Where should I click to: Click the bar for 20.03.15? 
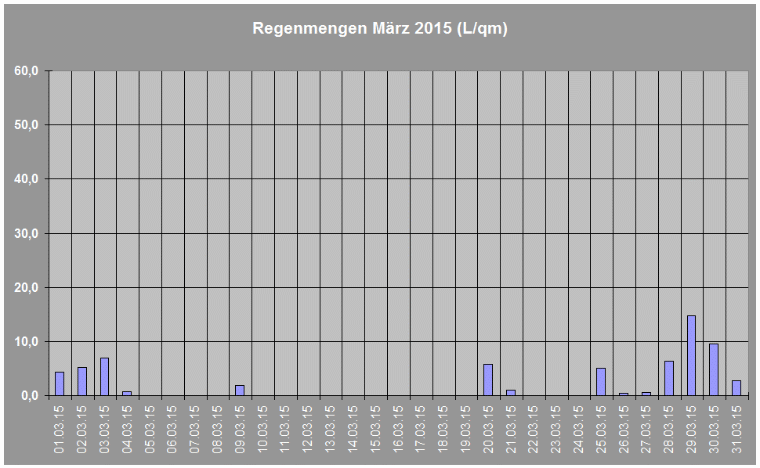click(x=488, y=380)
